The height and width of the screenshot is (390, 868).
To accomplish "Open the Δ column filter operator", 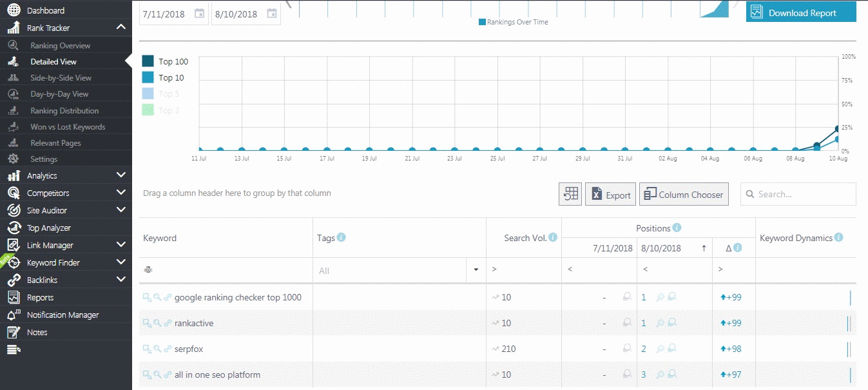I will click(720, 269).
